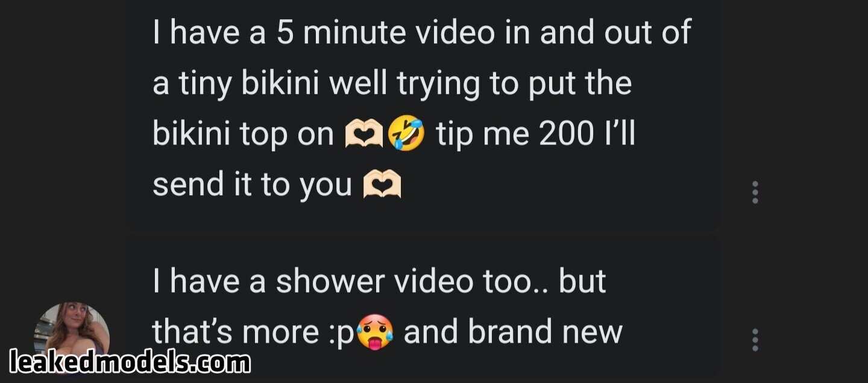Open options menu beside the bikini video message
This screenshot has width=868, height=383.
pos(755,192)
